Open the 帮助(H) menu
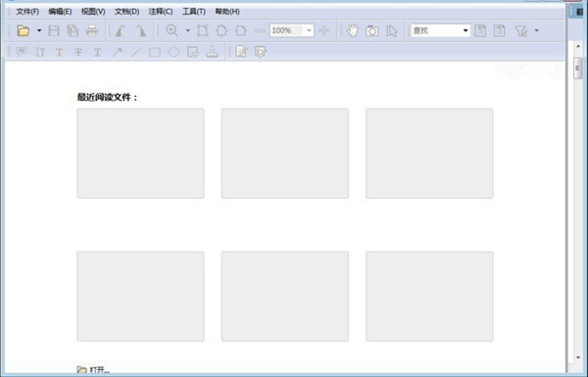 point(227,12)
